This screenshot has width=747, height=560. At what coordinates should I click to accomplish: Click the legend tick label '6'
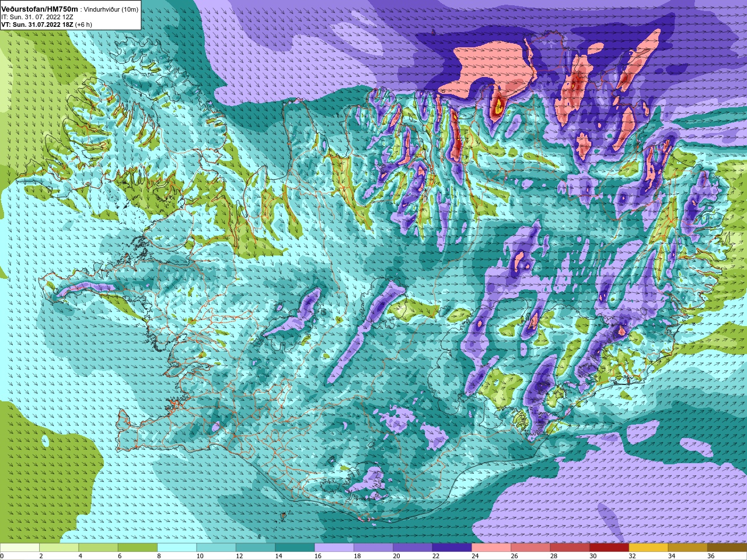(118, 556)
